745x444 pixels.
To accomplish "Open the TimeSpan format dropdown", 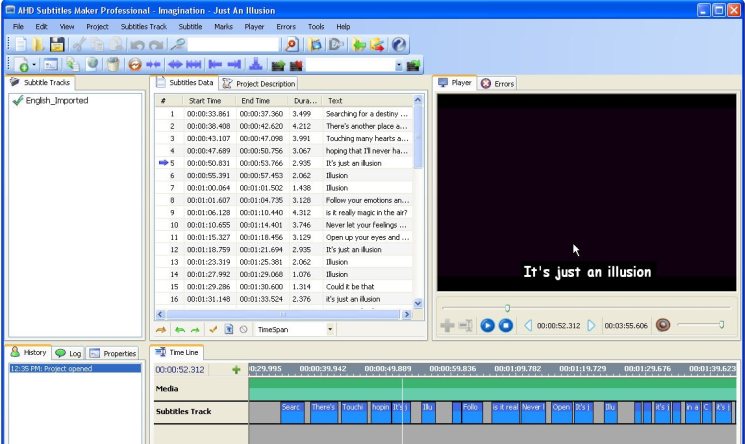I will [329, 328].
